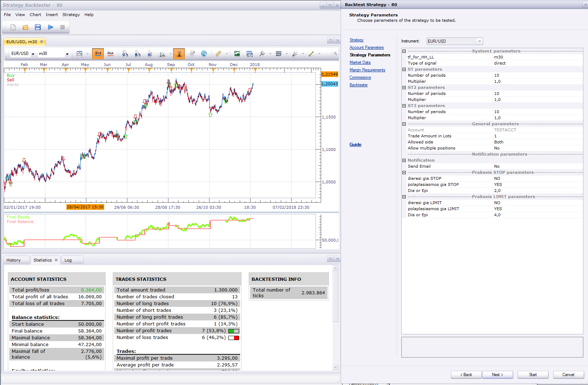Toggle the Ask price button
Image resolution: width=588 pixels, height=385 pixels.
(111, 54)
